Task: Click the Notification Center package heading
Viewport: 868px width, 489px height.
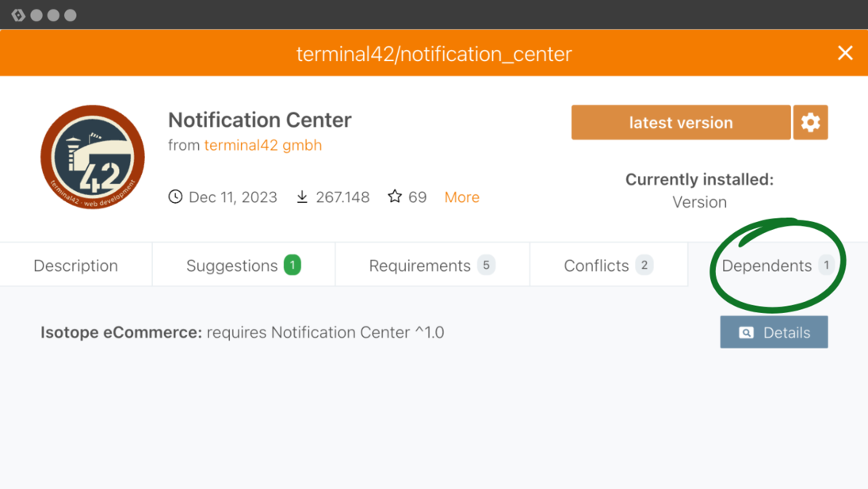Action: point(259,120)
